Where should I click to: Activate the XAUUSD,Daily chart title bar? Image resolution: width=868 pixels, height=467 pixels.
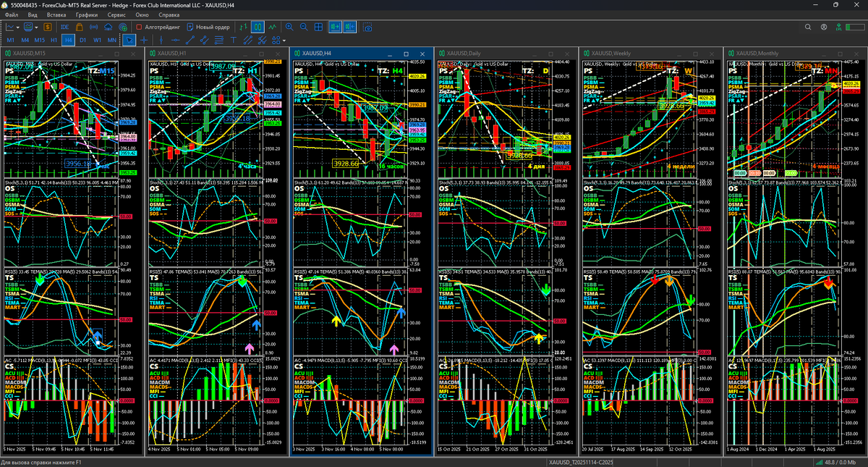tap(506, 54)
